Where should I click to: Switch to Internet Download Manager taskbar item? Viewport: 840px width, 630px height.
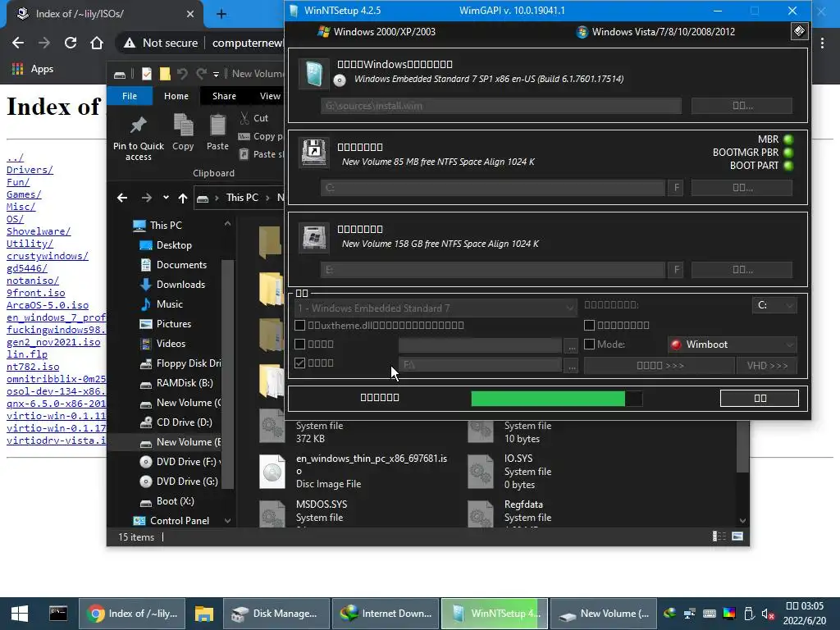(386, 614)
